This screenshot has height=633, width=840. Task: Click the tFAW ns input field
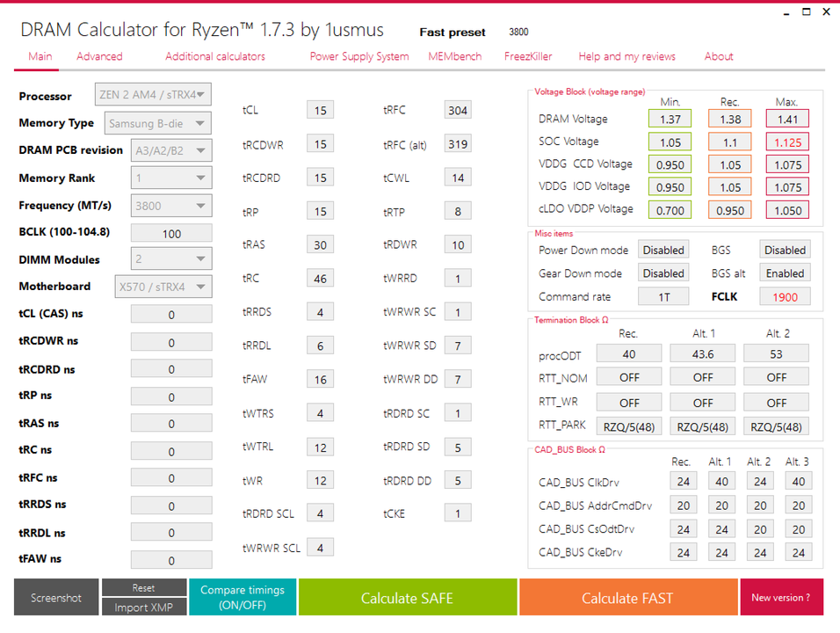pos(171,560)
